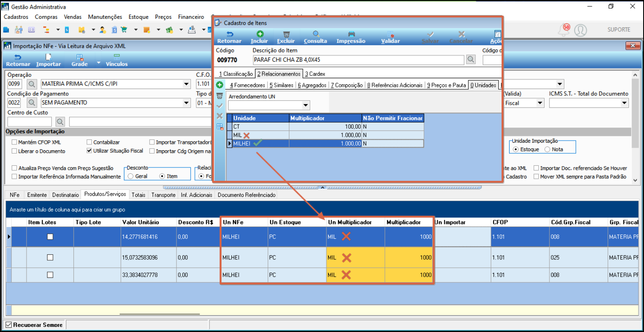Click the cash register toolbar icon

[x=192, y=30]
